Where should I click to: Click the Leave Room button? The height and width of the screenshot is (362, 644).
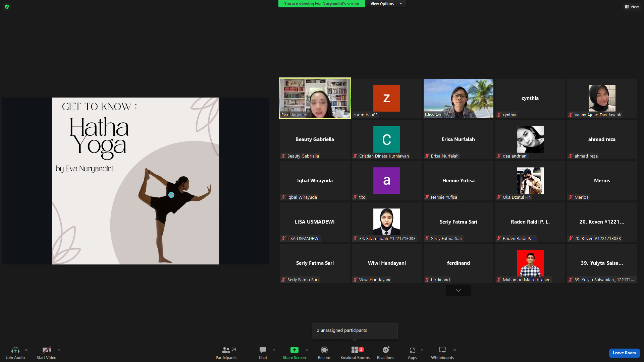point(624,353)
